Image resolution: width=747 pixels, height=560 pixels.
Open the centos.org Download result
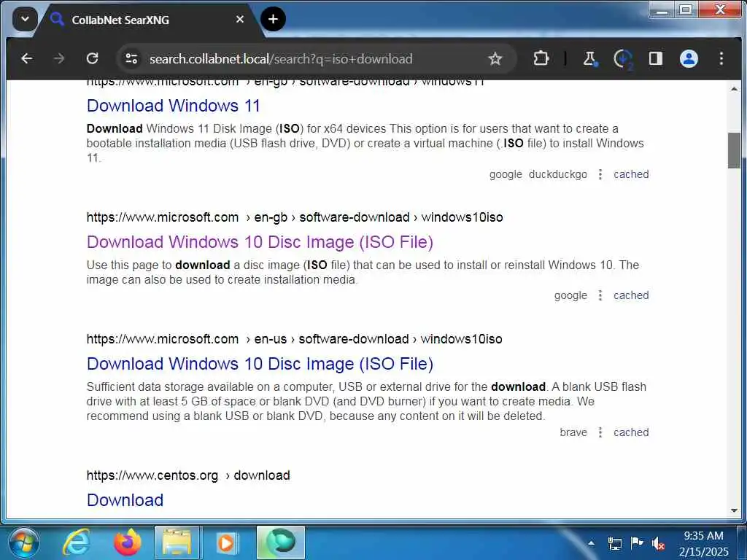tap(125, 500)
